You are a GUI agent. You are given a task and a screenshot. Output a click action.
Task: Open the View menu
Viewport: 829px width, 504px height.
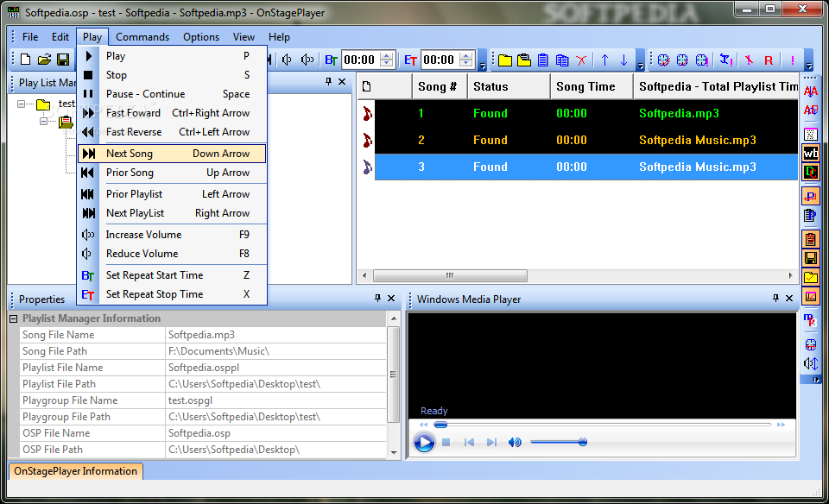244,37
